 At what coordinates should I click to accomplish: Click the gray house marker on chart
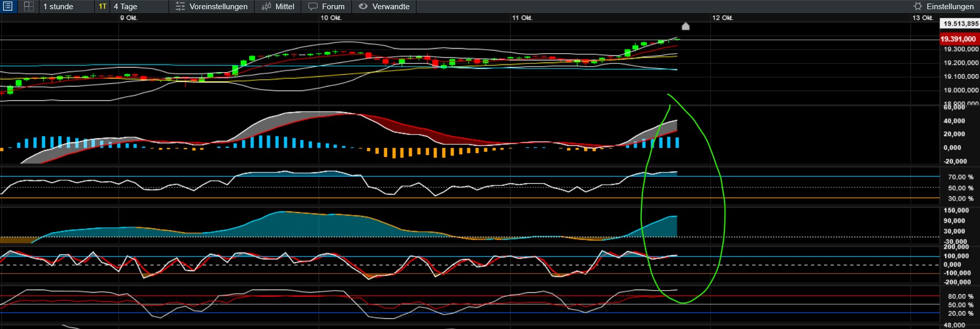pos(685,26)
